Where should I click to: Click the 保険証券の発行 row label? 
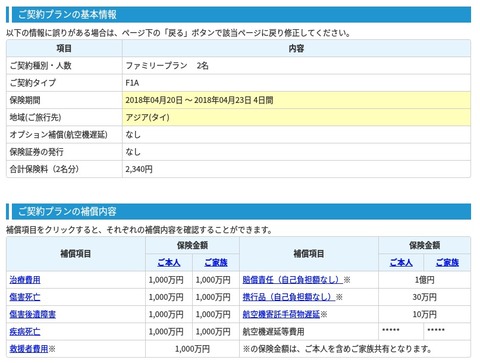36,152
